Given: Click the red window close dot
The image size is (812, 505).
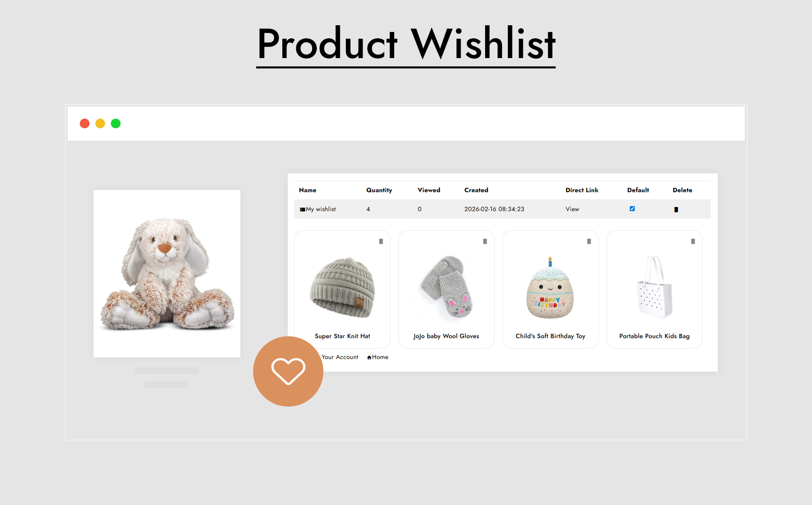Looking at the screenshot, I should 85,123.
